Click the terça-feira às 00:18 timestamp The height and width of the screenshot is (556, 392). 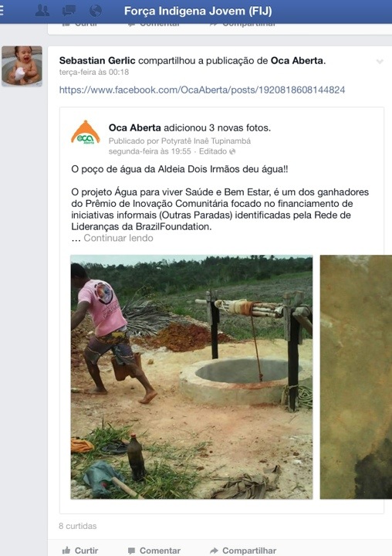pos(94,72)
